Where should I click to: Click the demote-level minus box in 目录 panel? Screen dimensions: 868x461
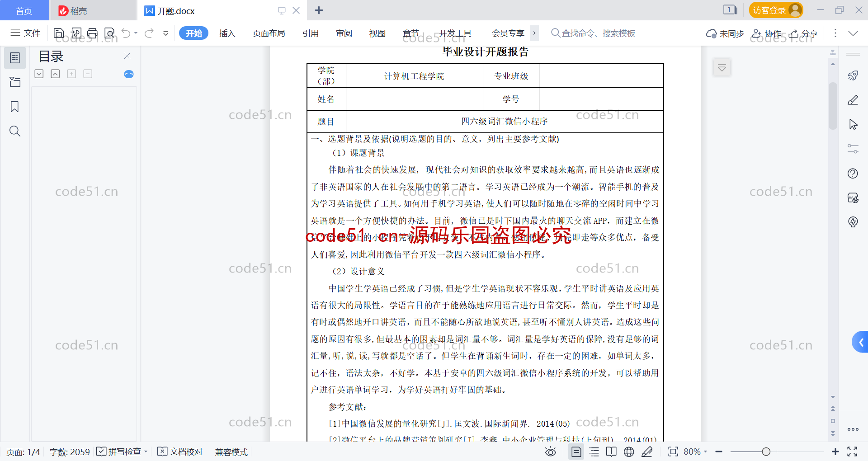click(88, 74)
